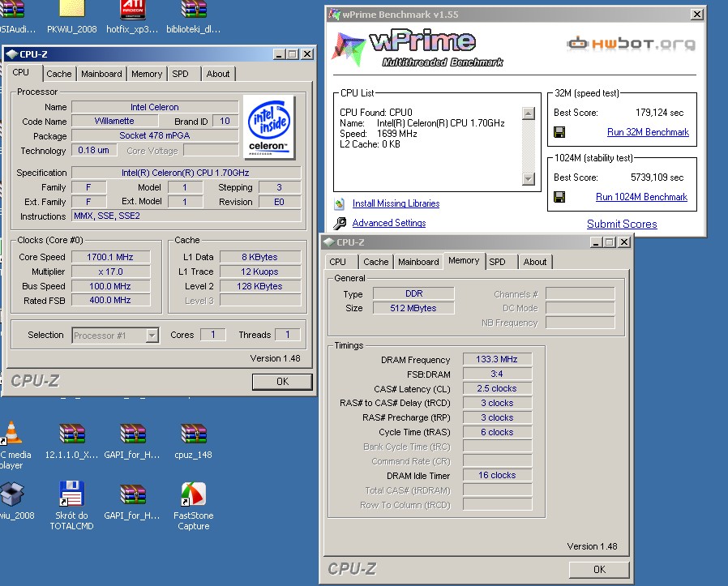Click the Code Name Willamette field
Image resolution: width=728 pixels, height=586 pixels.
[114, 122]
